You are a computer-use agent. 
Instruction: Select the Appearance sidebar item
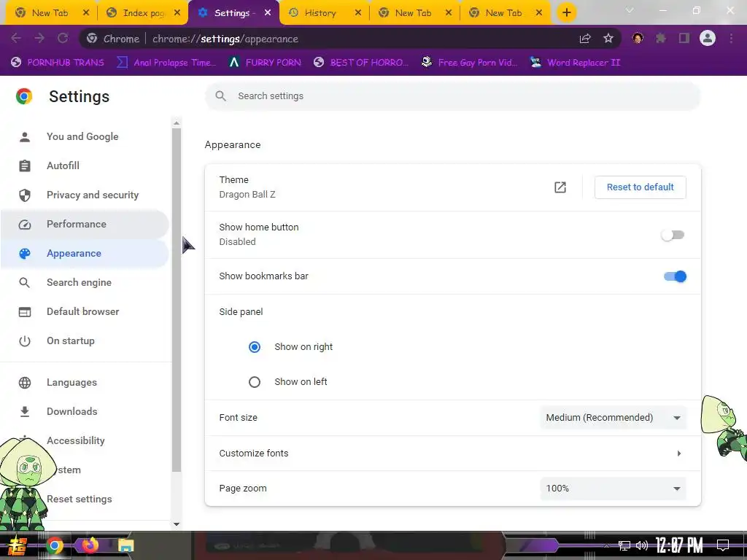click(85, 253)
